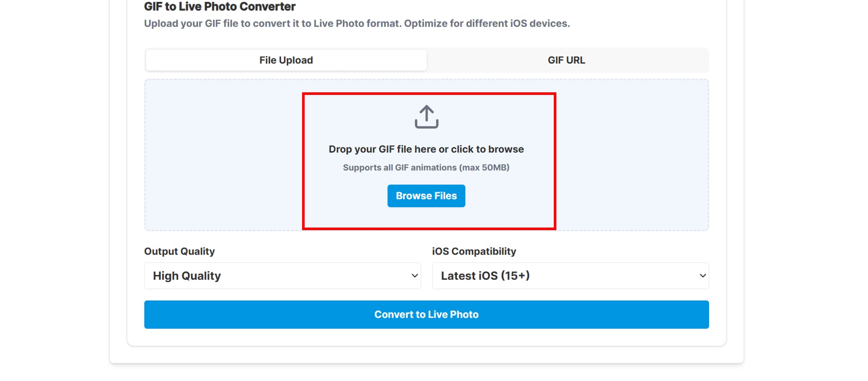Expand the iOS Compatibility dropdown chevron
868x381 pixels.
[x=702, y=276]
